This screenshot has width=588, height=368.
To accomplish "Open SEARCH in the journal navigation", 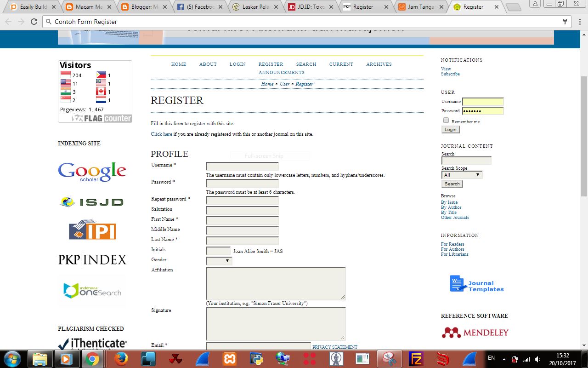I will tap(306, 64).
